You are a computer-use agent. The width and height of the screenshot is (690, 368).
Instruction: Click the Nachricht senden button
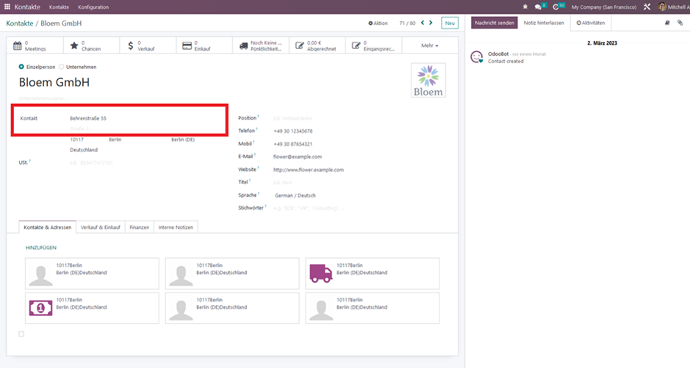(494, 23)
